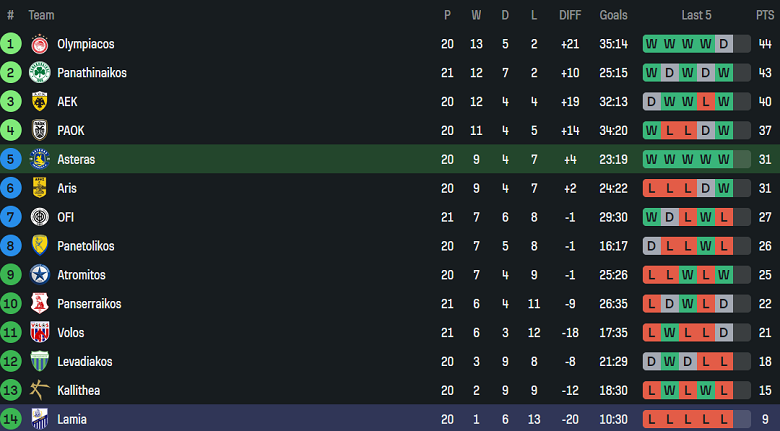Sort by the Last 5 column header
Viewport: 780px width, 431px height.
point(696,15)
